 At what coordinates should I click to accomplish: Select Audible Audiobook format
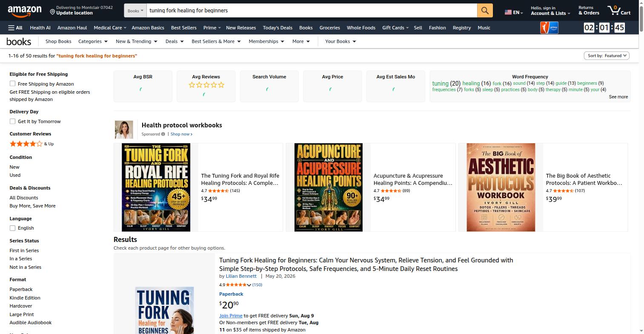[x=31, y=322]
